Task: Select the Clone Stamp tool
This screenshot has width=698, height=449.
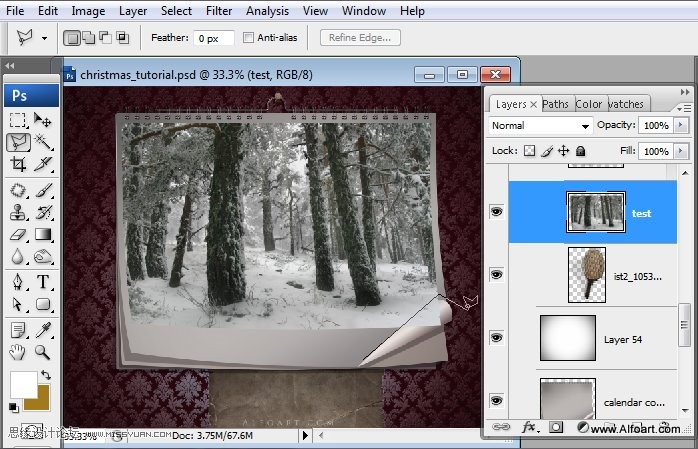Action: [x=18, y=212]
